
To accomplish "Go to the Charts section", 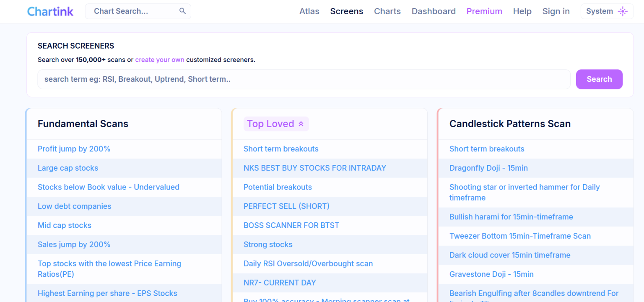I will point(387,11).
